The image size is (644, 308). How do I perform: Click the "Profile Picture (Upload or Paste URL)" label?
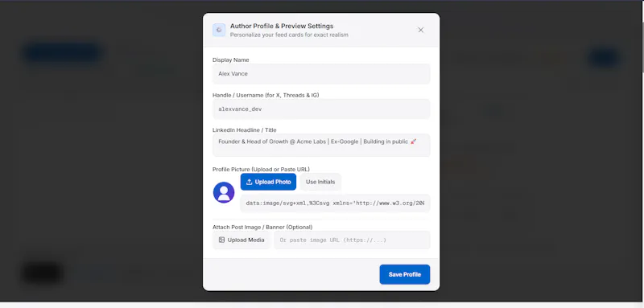[261, 169]
